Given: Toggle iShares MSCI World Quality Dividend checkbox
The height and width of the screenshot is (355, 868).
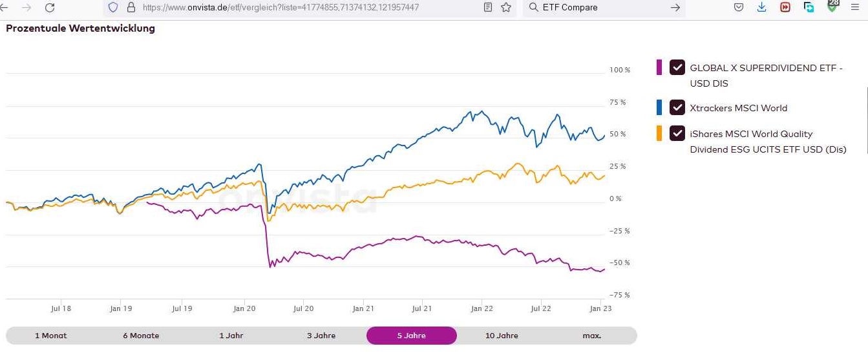Looking at the screenshot, I should point(677,134).
